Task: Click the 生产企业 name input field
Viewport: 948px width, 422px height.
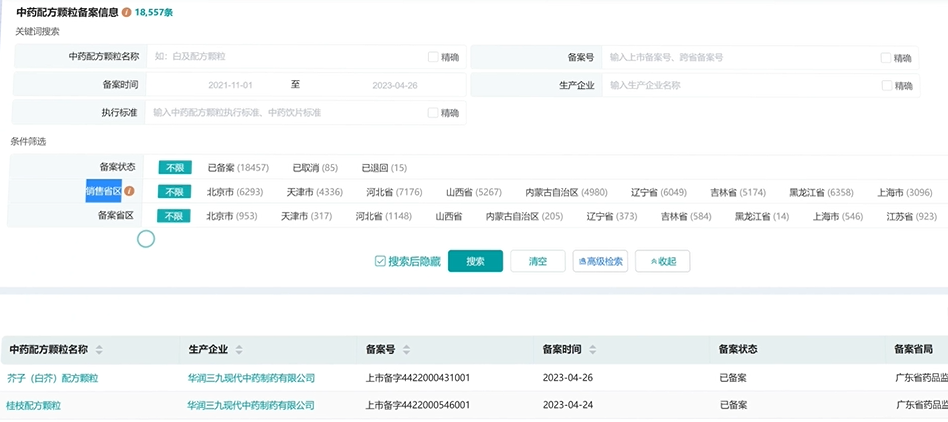Action: (740, 85)
